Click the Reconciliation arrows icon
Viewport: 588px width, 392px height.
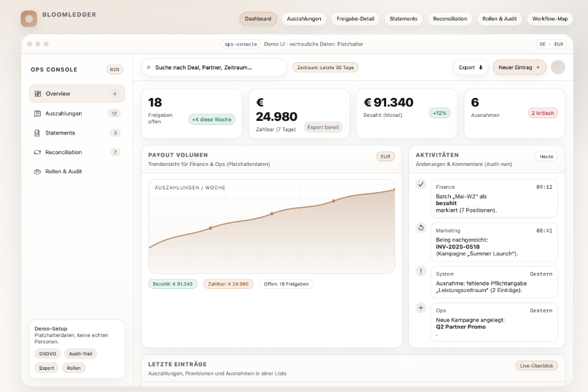(38, 152)
